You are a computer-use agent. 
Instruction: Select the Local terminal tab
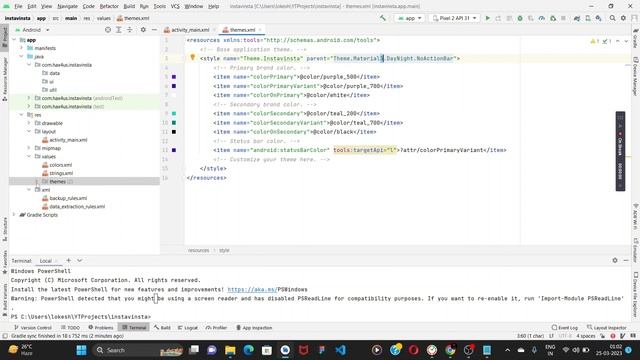pyautogui.click(x=45, y=261)
